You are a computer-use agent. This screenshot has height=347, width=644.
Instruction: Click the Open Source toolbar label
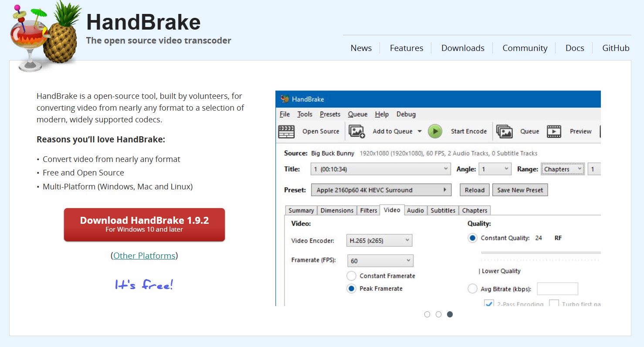click(321, 131)
